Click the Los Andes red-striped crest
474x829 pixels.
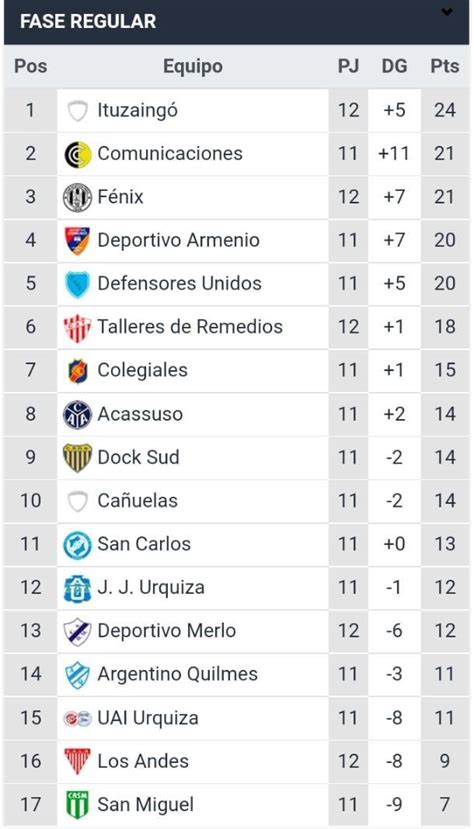pyautogui.click(x=78, y=761)
